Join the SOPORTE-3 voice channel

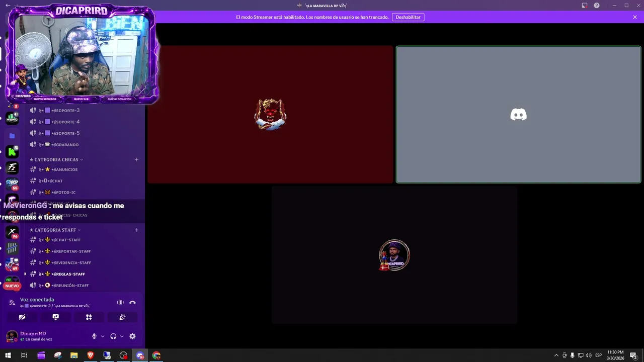[x=84, y=110]
